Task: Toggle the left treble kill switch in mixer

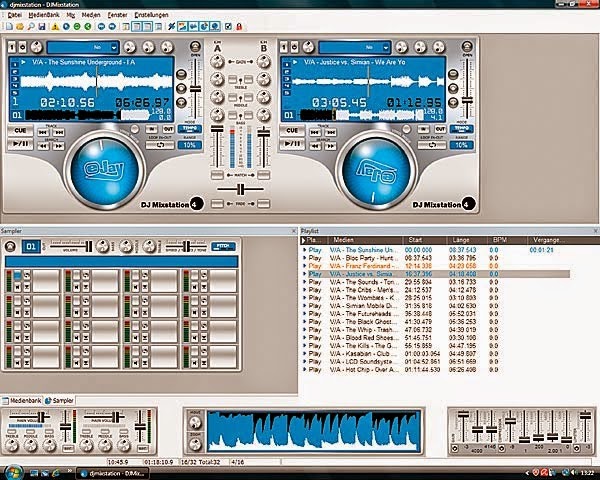Action: pos(232,80)
